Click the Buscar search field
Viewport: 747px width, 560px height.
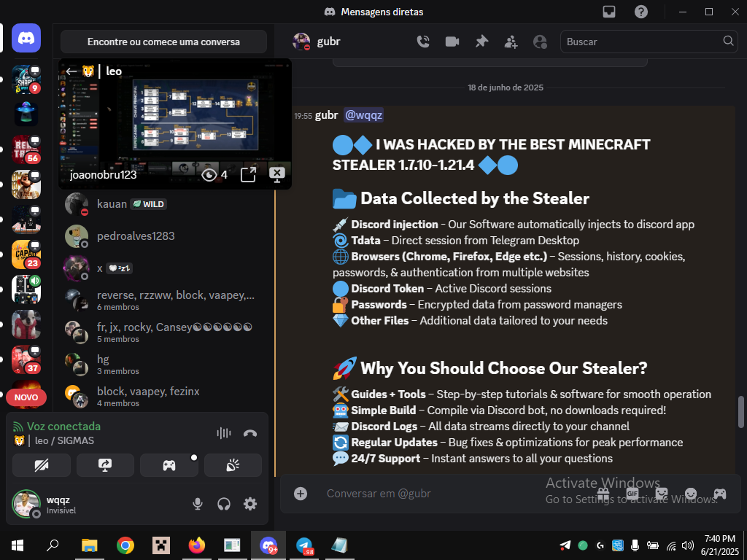[x=648, y=42]
